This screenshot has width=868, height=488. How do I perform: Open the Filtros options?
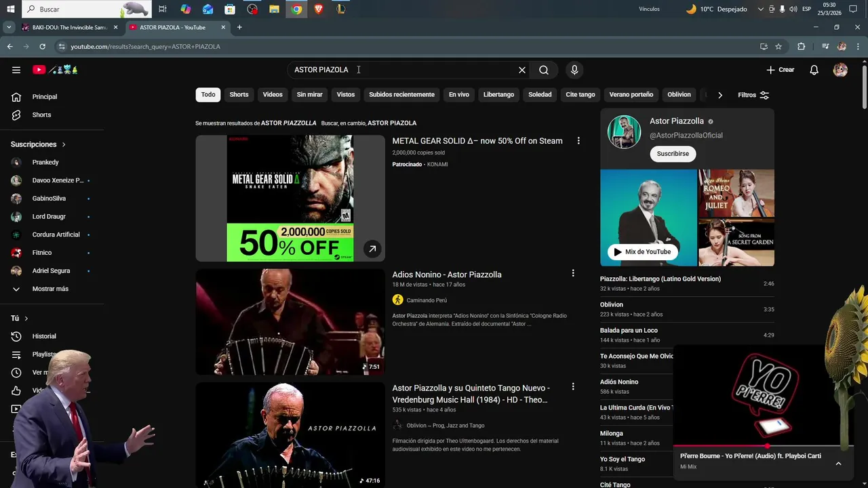[x=753, y=95]
